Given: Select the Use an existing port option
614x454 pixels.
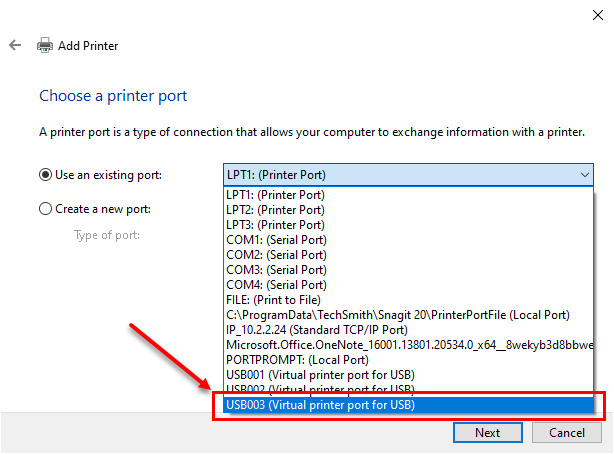Looking at the screenshot, I should coord(45,175).
